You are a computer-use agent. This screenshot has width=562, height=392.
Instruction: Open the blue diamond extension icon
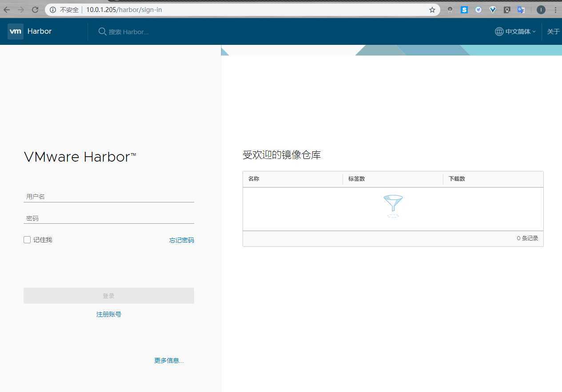493,10
